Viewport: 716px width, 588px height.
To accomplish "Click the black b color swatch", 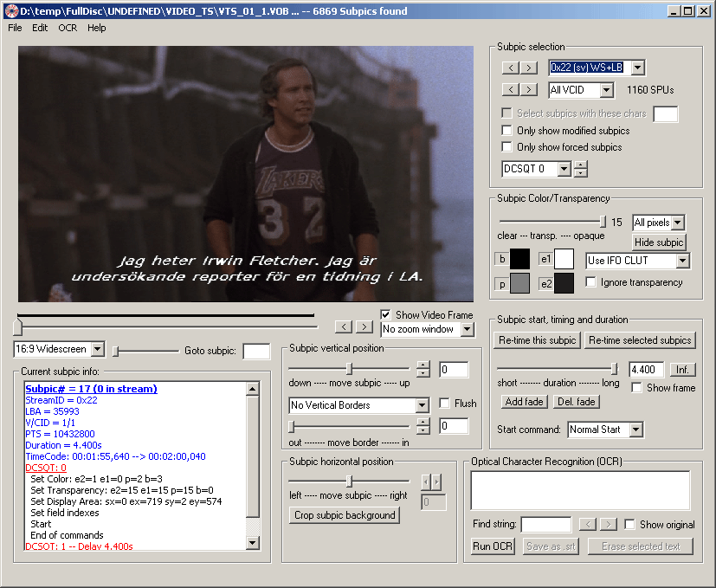I will click(x=519, y=259).
